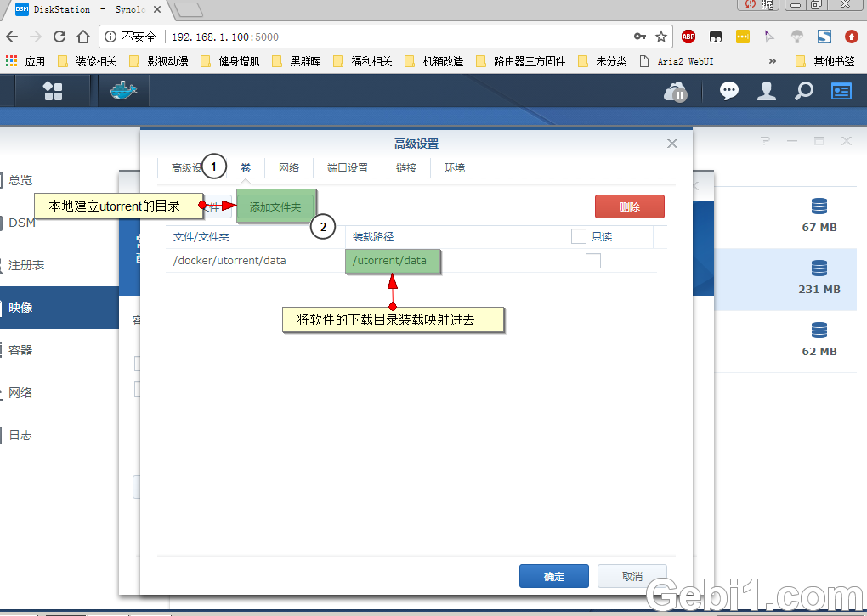The image size is (867, 616).
Task: Expand the 其他书签 bookmarks folder
Action: coord(826,60)
